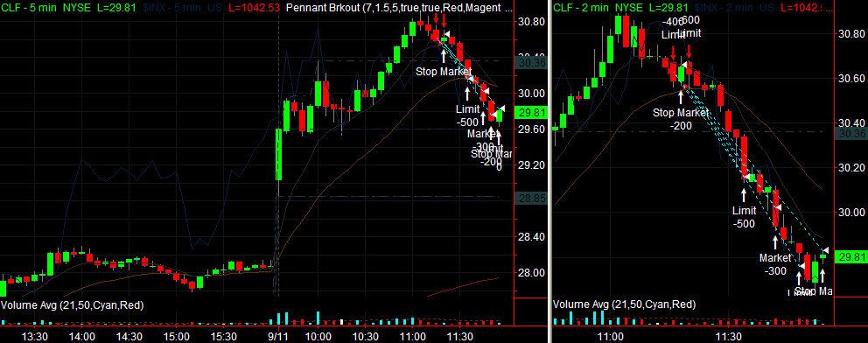Click the 11:00 time label in 5 min chart
Image resolution: width=868 pixels, height=343 pixels.
(x=413, y=336)
